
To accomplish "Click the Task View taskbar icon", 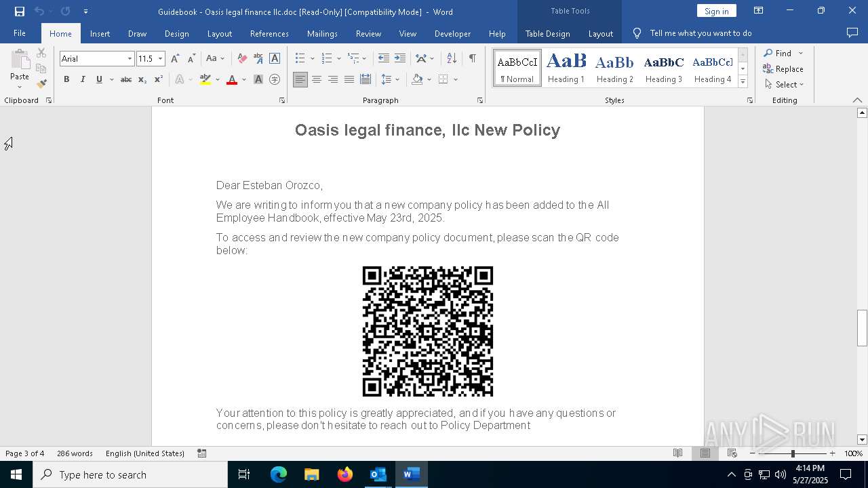I will [x=244, y=474].
